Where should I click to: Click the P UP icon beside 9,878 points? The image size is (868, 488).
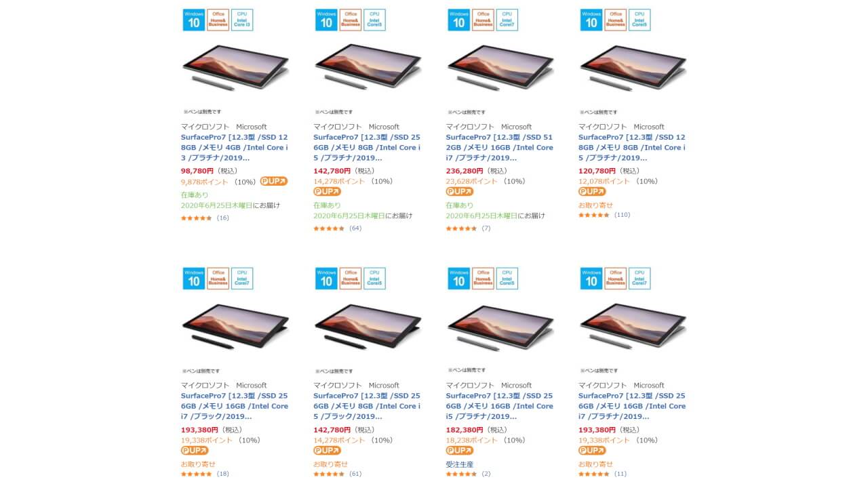point(273,181)
